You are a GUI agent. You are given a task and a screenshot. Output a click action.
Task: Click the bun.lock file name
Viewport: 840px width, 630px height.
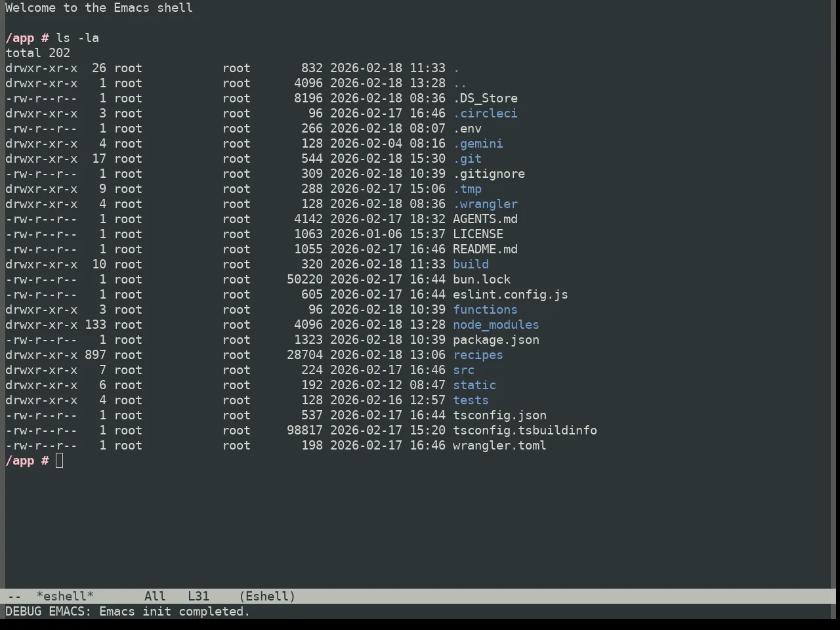482,280
